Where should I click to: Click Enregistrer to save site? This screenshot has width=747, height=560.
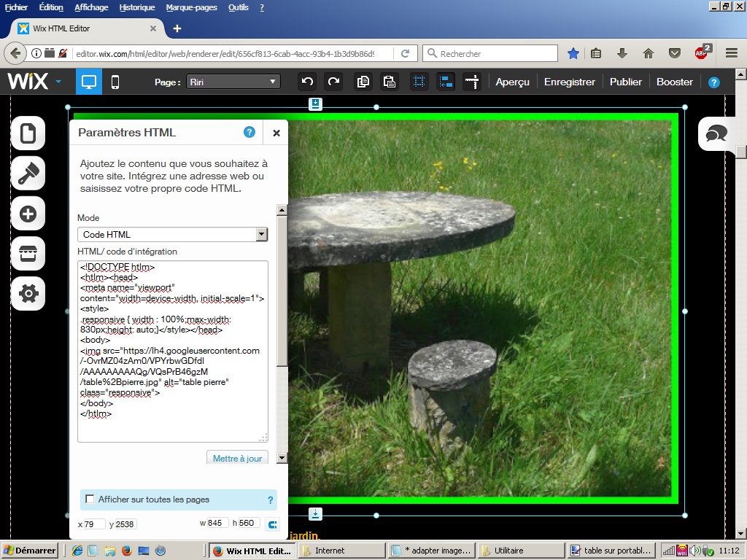pyautogui.click(x=569, y=82)
